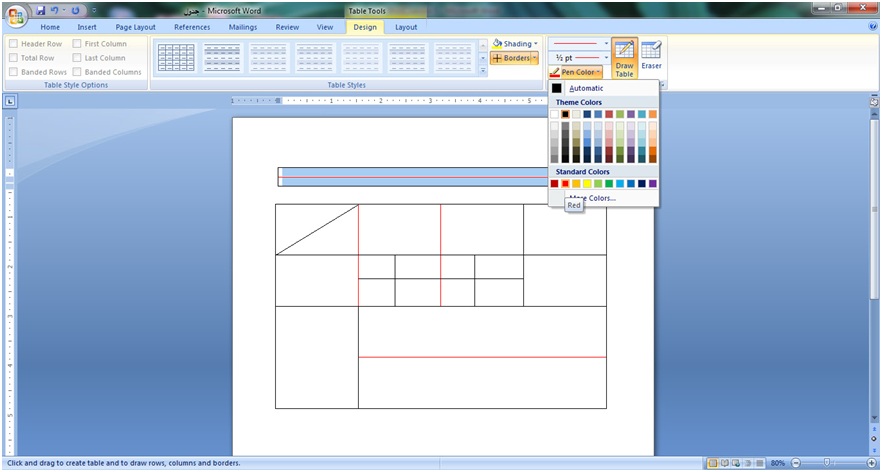
Task: Pick the Purple standard color swatch
Action: (652, 183)
